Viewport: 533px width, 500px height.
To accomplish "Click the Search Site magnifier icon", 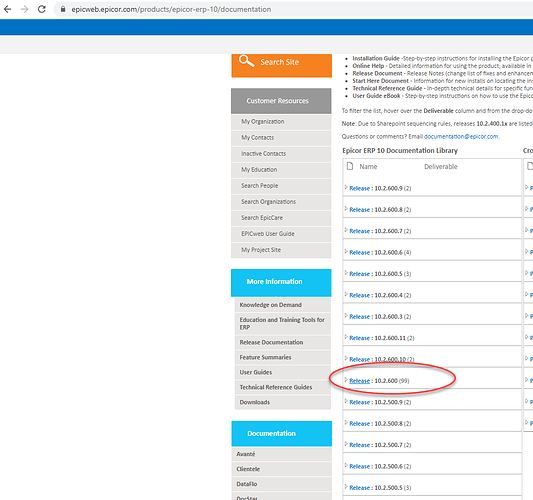I will (x=246, y=61).
